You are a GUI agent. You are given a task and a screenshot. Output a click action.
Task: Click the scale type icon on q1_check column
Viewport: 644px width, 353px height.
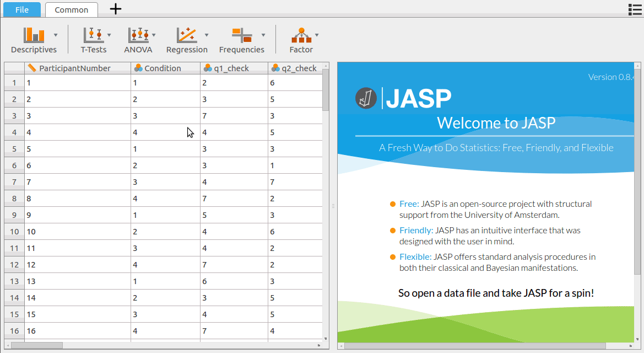pos(207,68)
